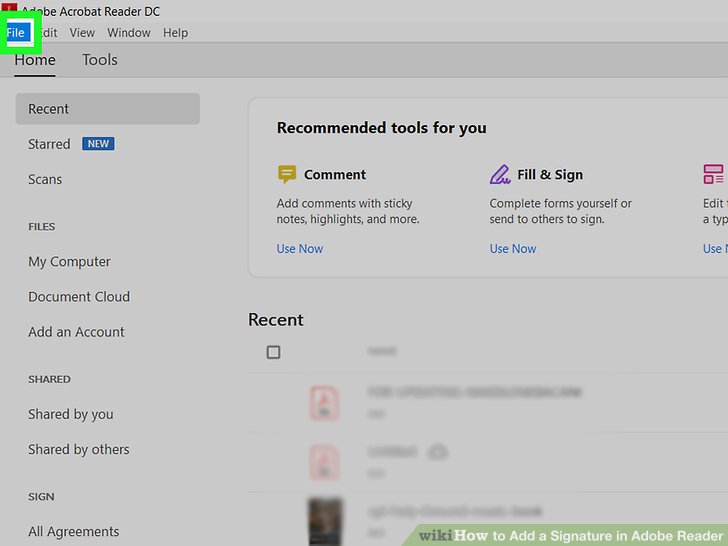Switch to the Home tab

coord(35,60)
